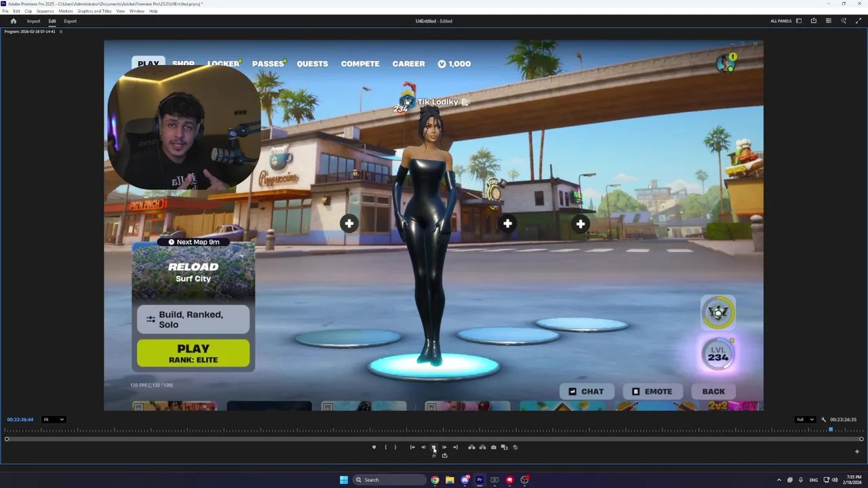This screenshot has width=868, height=488.
Task: Click the Go to In point button
Action: [x=412, y=447]
